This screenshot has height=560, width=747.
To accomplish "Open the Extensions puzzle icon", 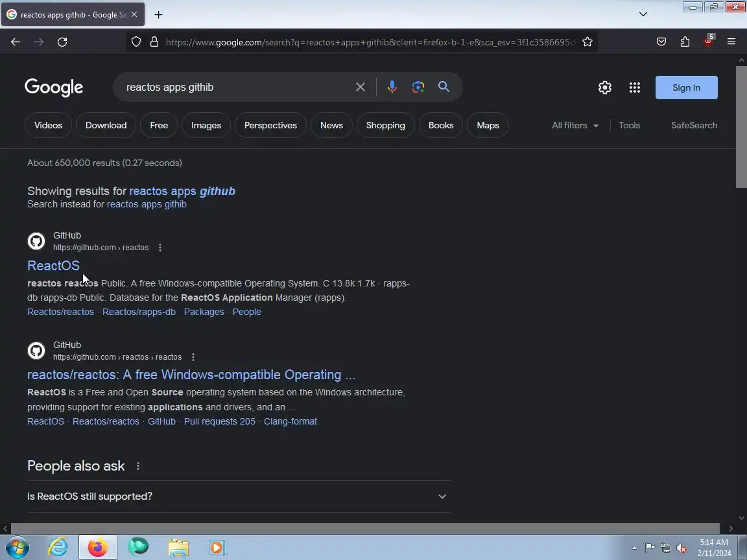I will (685, 42).
